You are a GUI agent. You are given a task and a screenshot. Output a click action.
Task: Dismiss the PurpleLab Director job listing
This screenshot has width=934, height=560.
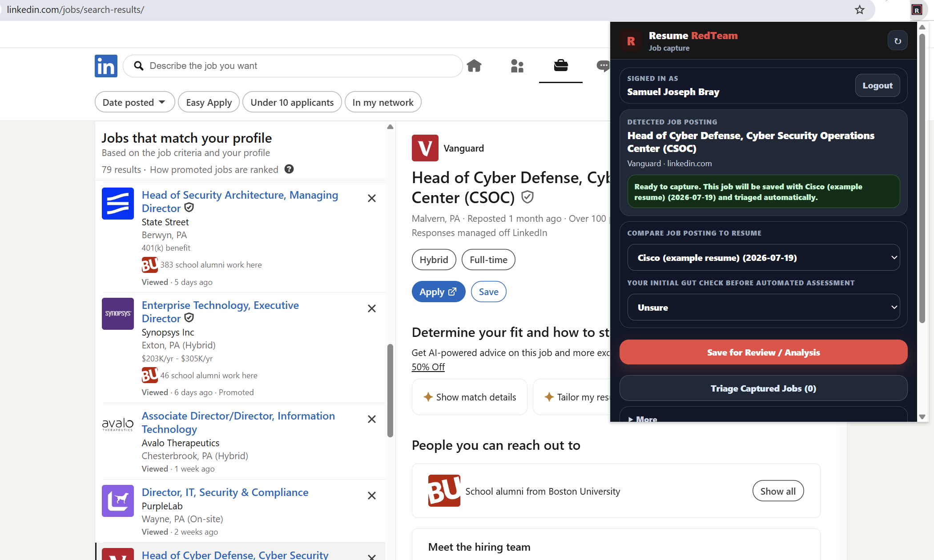coord(372,496)
